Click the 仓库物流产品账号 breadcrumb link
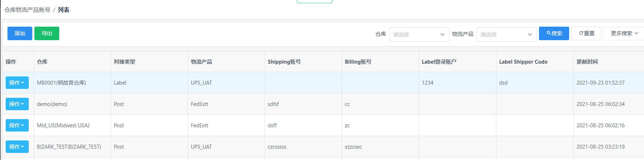Viewport: 644px width, 160px height. click(27, 10)
